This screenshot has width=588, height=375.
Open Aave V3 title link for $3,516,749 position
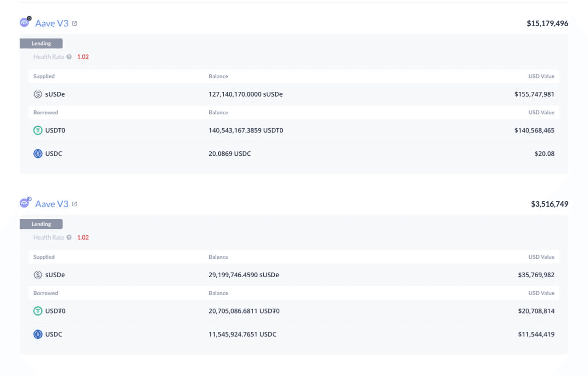[x=51, y=204]
